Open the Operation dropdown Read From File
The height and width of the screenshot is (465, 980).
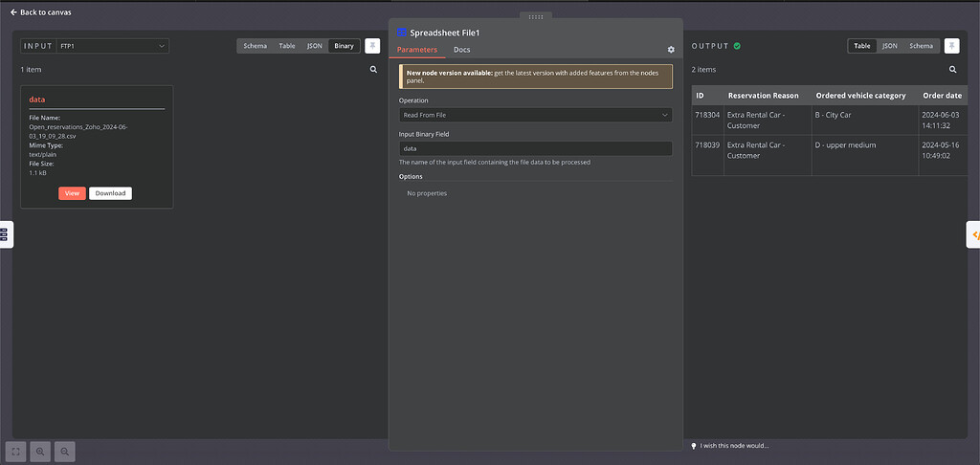pyautogui.click(x=535, y=115)
